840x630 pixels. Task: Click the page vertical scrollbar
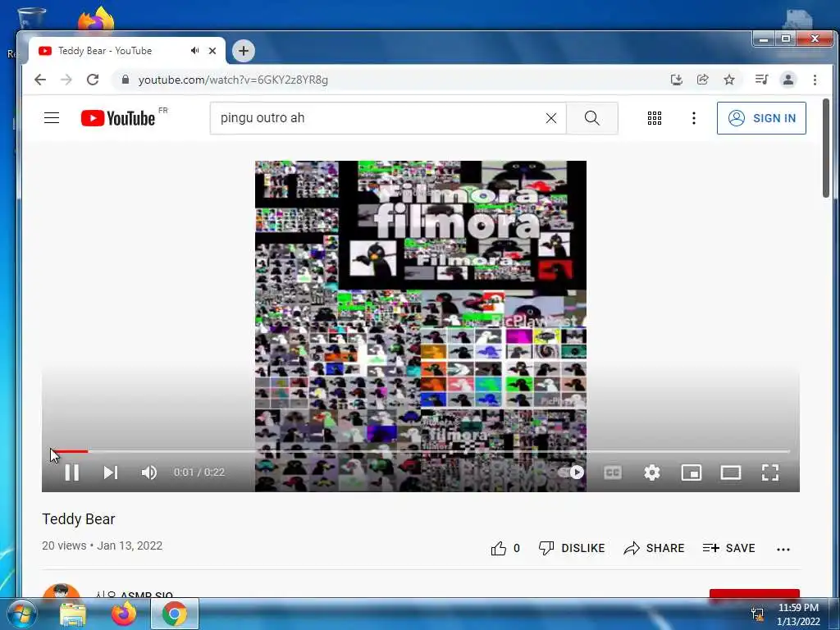pos(825,148)
